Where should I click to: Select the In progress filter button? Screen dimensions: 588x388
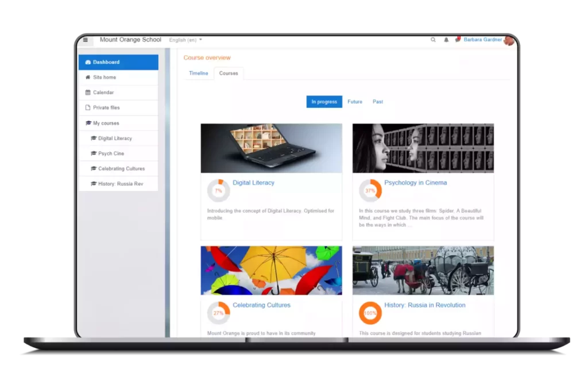coord(324,102)
